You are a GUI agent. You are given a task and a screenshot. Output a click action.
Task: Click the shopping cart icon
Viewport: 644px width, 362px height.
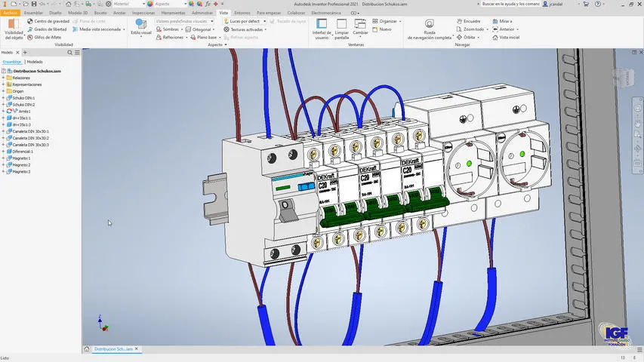click(x=586, y=4)
